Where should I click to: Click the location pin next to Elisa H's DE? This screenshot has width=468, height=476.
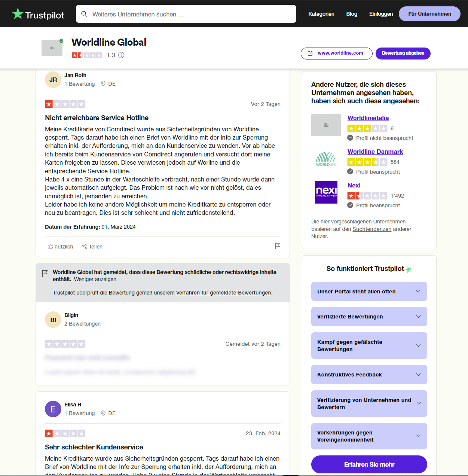click(103, 413)
